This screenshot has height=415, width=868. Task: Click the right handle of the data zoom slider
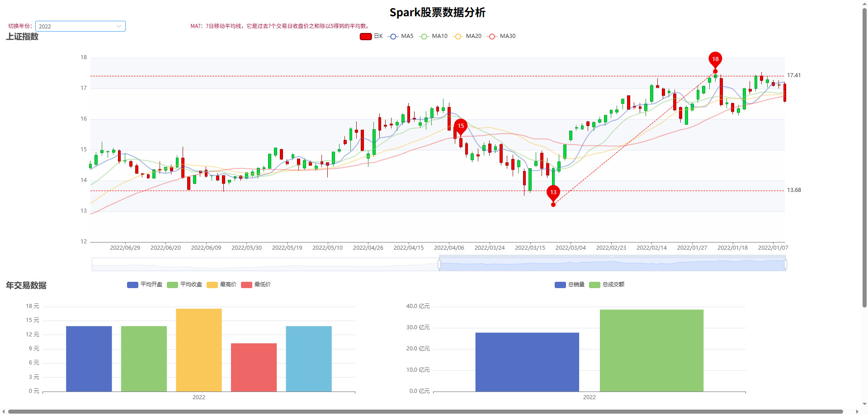(786, 264)
